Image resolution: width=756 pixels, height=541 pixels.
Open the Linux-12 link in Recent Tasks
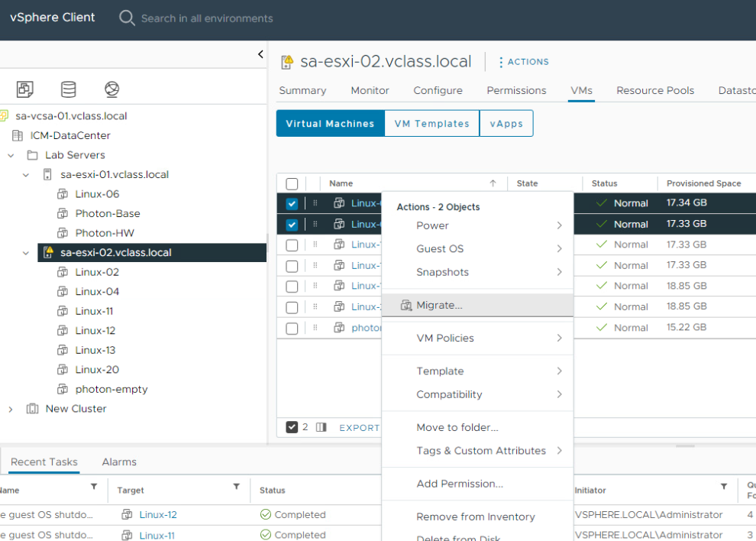[x=158, y=515]
